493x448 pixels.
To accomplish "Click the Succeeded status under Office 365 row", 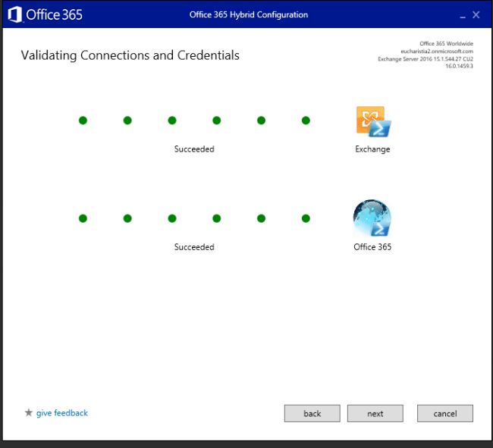I will click(194, 247).
